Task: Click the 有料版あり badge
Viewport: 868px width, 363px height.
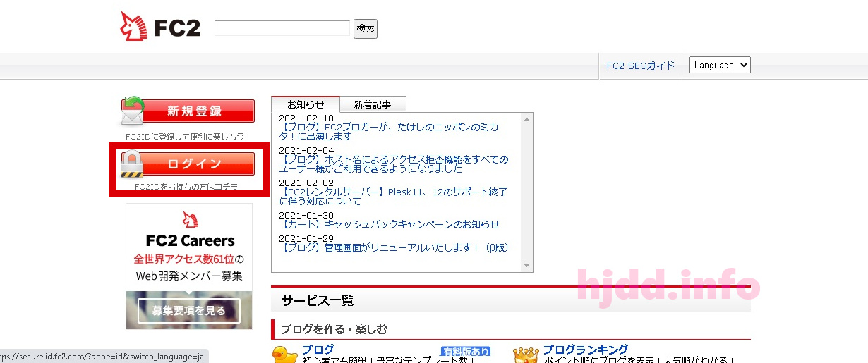Action: point(466,351)
